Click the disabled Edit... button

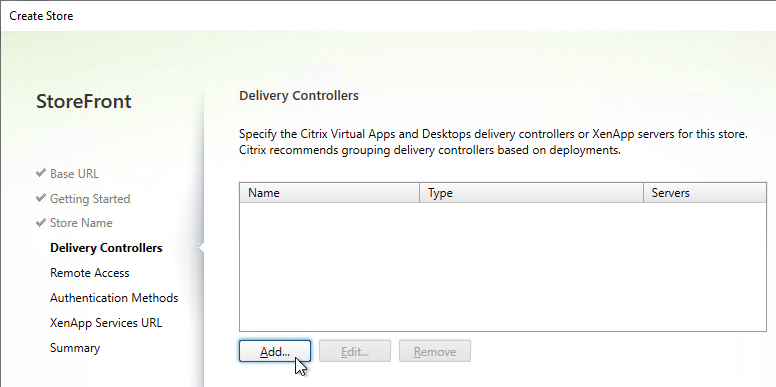(x=355, y=351)
